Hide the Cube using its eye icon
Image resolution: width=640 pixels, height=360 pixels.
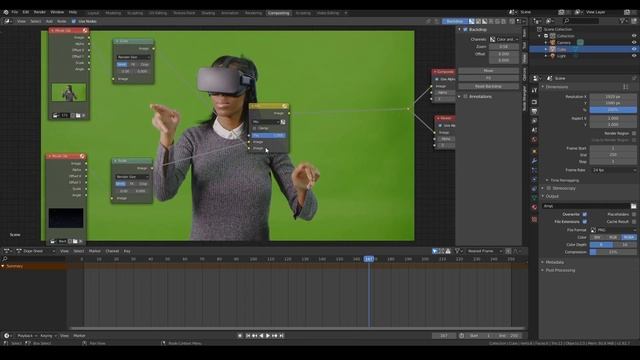634,49
